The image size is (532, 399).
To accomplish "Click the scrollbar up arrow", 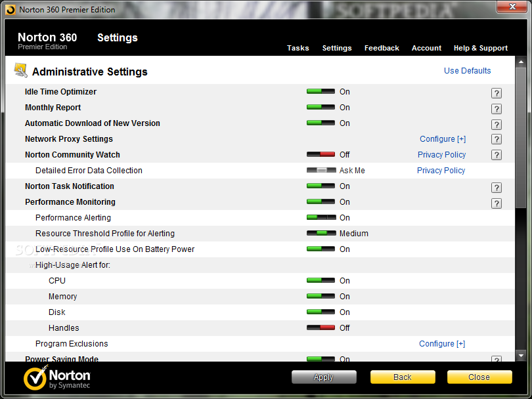I will (x=521, y=62).
